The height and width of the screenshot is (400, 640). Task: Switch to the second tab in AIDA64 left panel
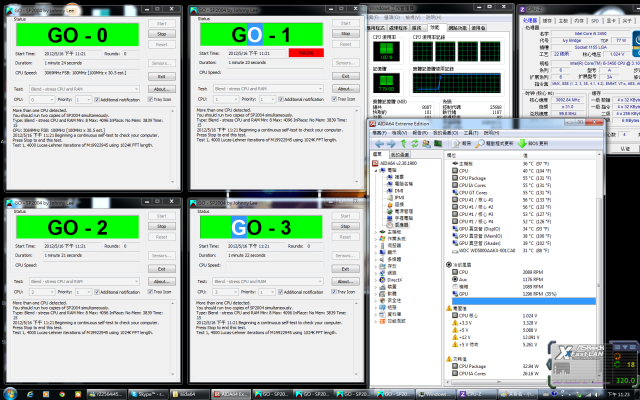click(x=400, y=155)
